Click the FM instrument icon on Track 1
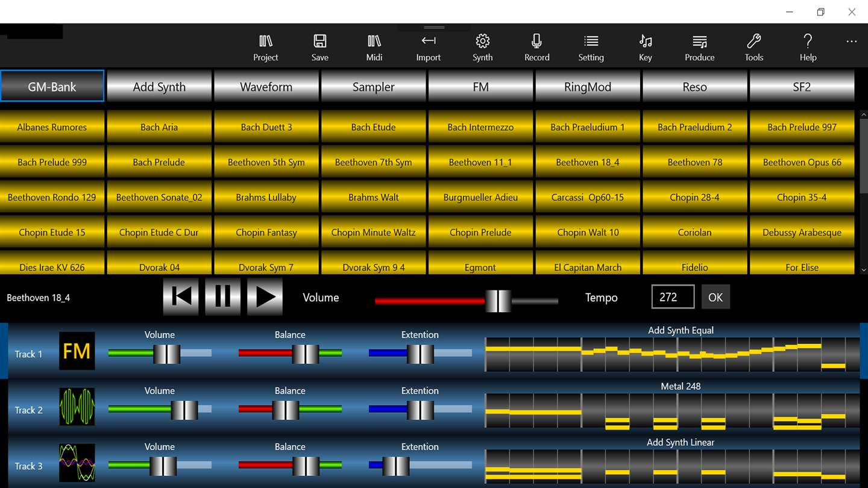 tap(77, 351)
